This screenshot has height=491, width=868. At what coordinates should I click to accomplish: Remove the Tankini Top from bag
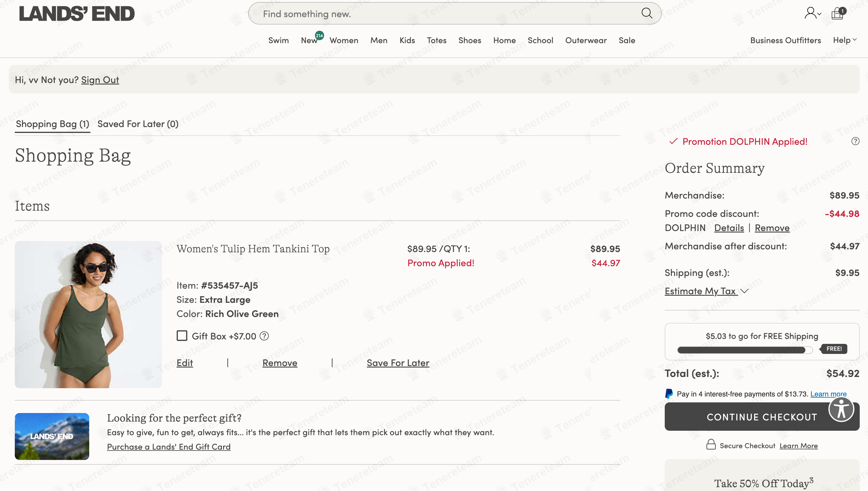click(280, 363)
